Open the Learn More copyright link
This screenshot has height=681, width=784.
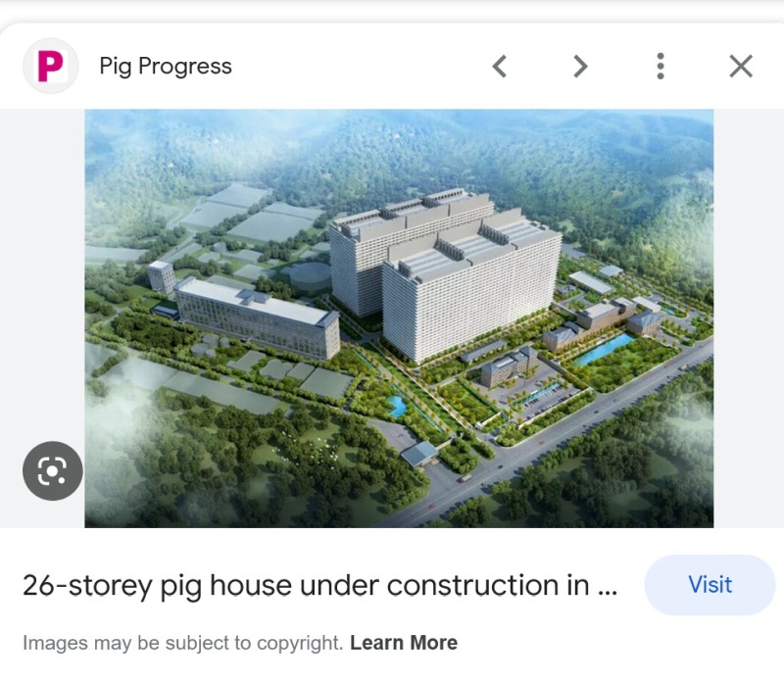pyautogui.click(x=404, y=643)
